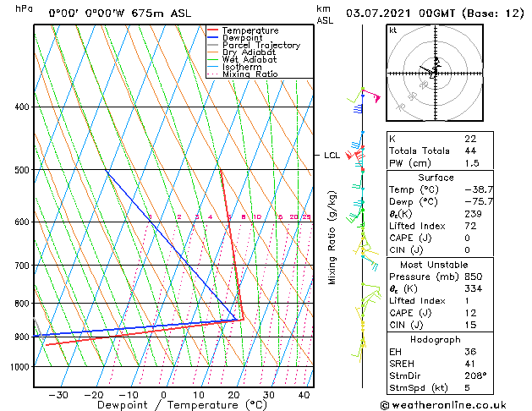Click the kt label in the hodograph
The width and height of the screenshot is (532, 411).
click(x=393, y=30)
